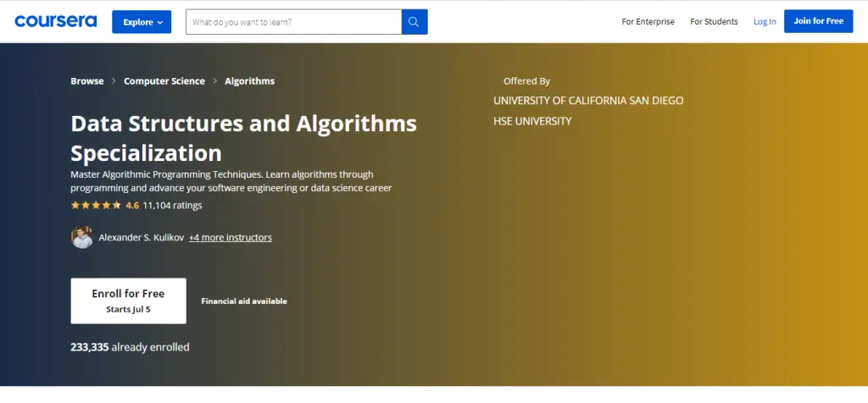
Task: Click the magnifying glass search button
Action: (x=414, y=22)
